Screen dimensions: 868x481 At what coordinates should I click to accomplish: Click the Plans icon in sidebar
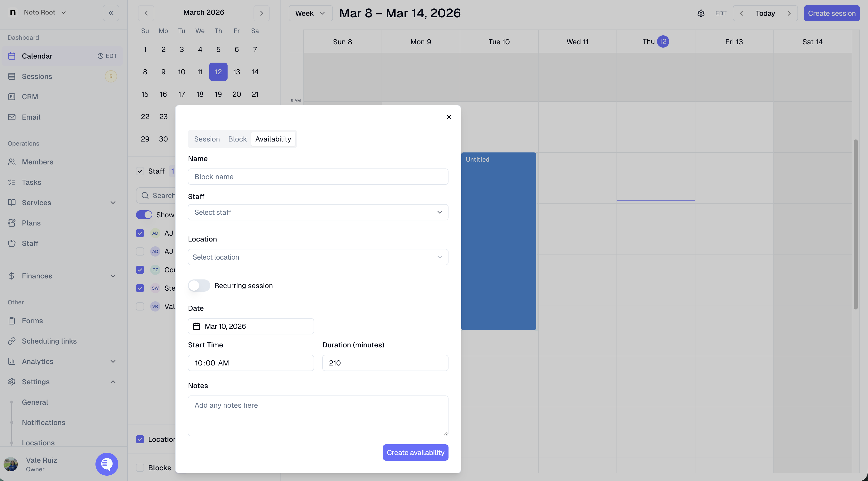[12, 223]
